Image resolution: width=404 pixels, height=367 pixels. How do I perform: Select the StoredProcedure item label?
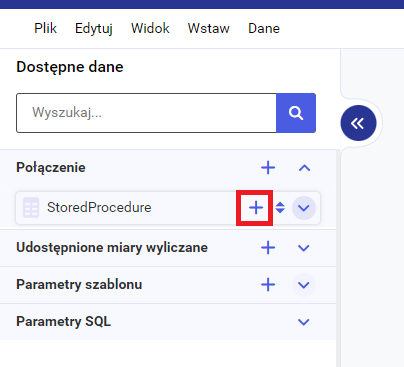click(x=99, y=207)
